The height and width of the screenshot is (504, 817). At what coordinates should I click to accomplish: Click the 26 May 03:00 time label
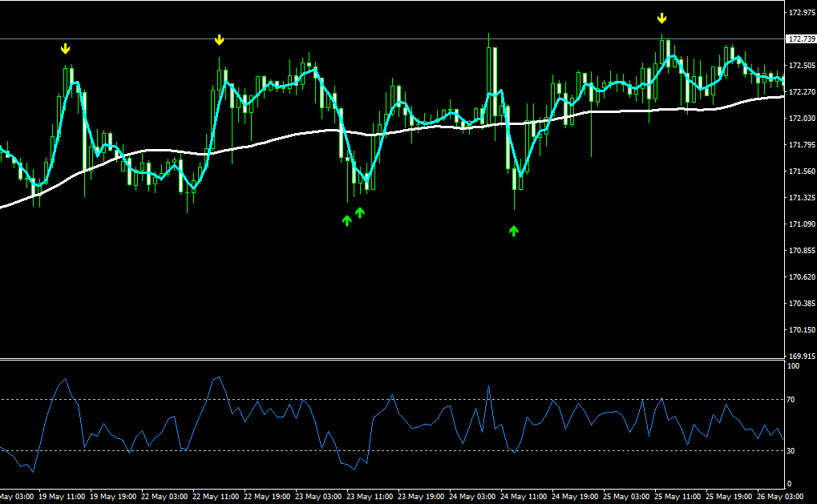[781, 497]
